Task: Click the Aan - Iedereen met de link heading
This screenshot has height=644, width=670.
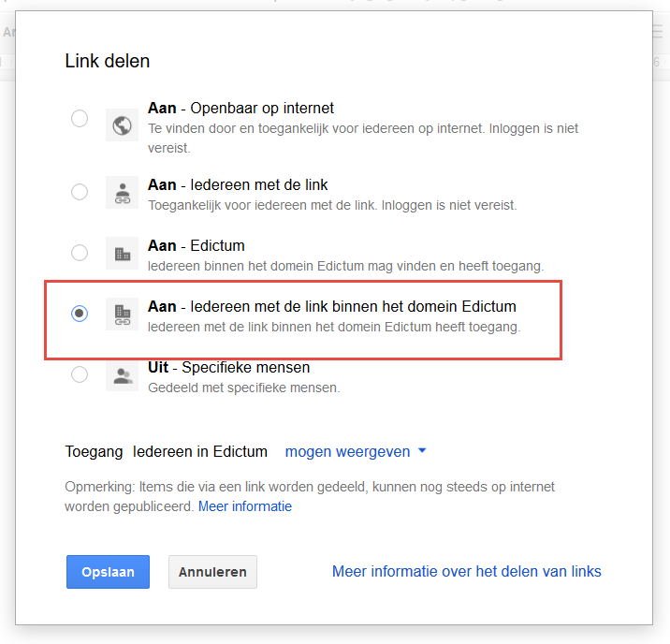Action: coord(238,185)
